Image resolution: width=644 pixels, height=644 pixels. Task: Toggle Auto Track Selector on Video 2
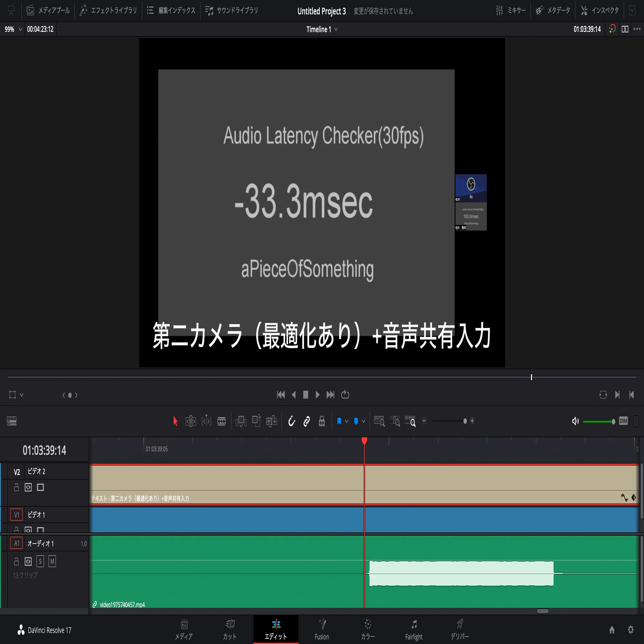(28, 487)
